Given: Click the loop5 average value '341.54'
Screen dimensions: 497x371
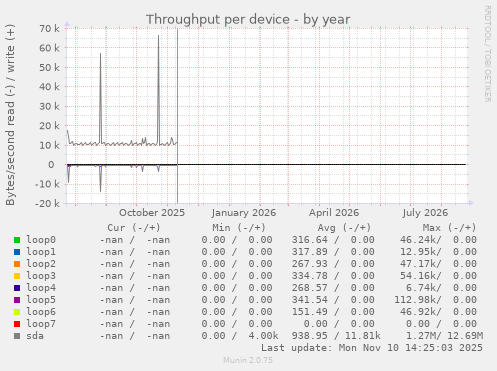Looking at the screenshot, I should point(310,300).
